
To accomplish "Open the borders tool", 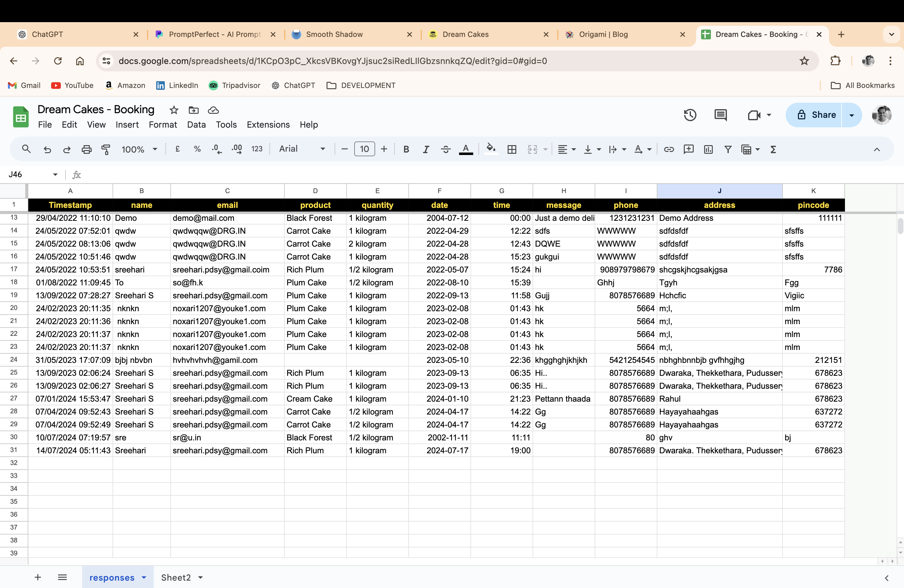I will tap(512, 149).
